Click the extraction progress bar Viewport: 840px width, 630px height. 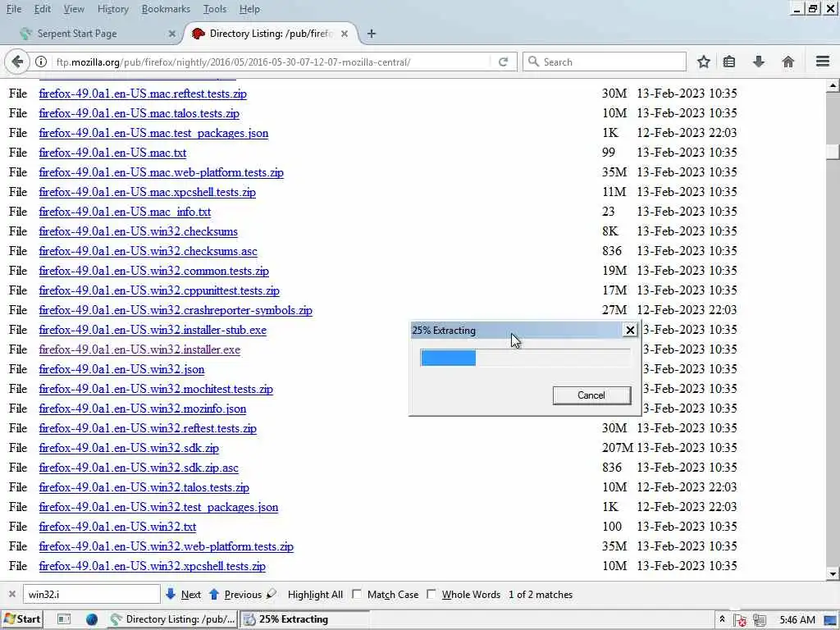tap(526, 358)
